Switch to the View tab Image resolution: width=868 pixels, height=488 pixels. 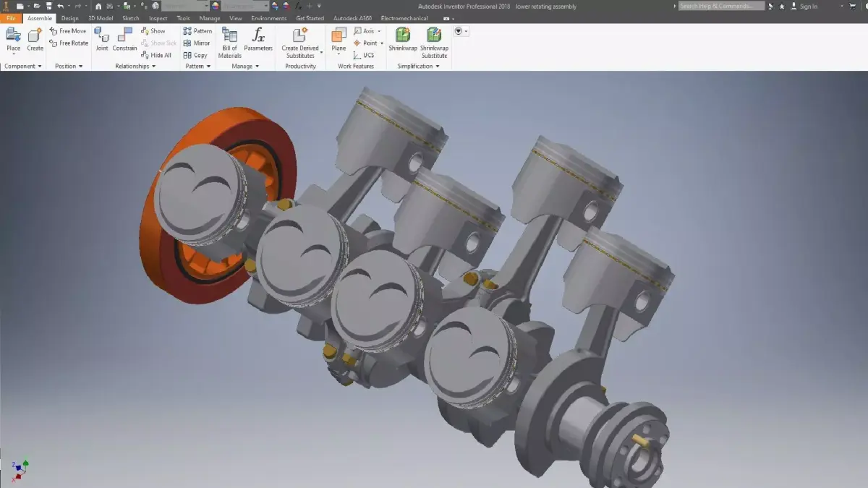(x=236, y=18)
